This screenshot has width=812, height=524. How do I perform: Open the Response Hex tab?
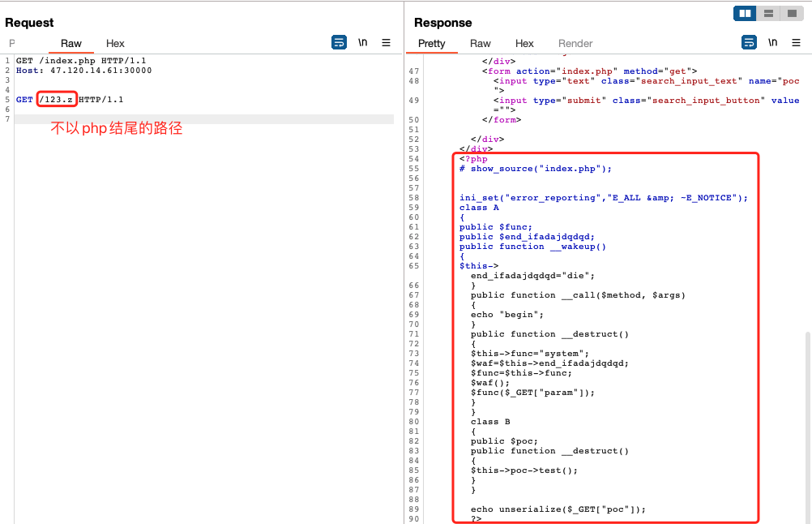pyautogui.click(x=524, y=44)
